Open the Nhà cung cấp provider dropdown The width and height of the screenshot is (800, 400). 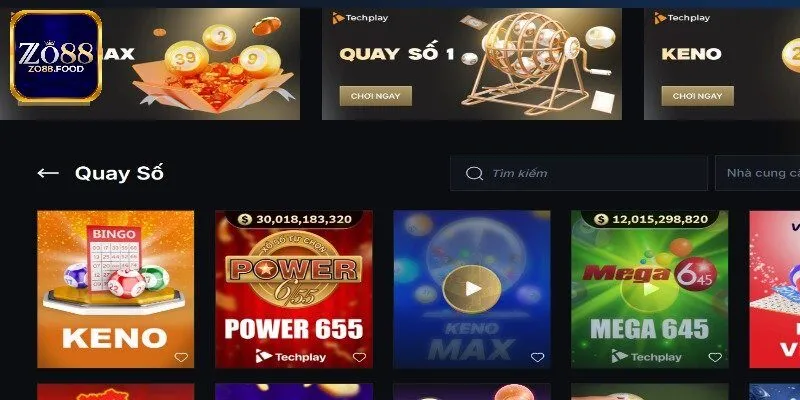coord(758,173)
